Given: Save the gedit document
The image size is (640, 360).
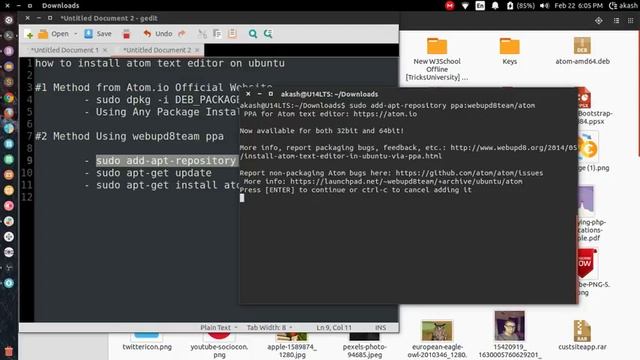Looking at the screenshot, I should pos(98,34).
